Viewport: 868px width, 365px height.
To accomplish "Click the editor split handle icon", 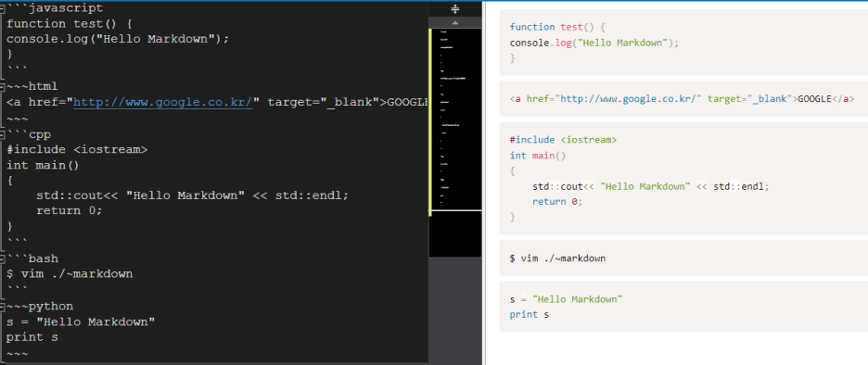I will click(455, 9).
